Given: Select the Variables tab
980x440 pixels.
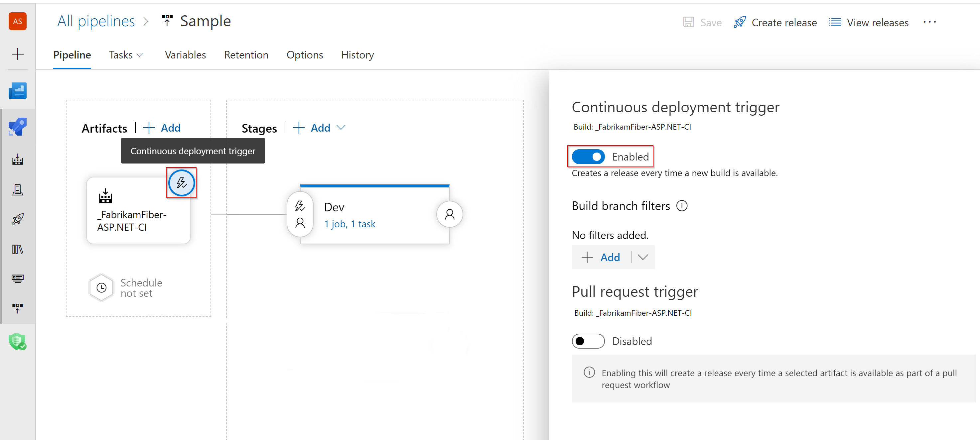Looking at the screenshot, I should (x=185, y=55).
